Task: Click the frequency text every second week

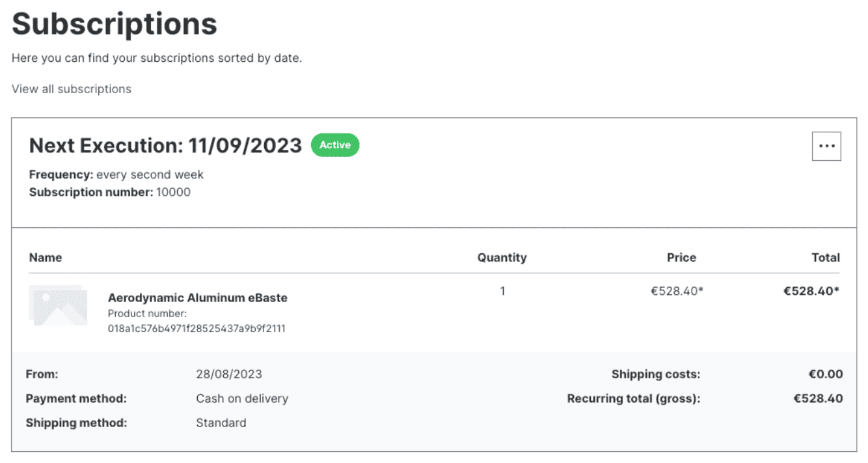Action: 150,175
